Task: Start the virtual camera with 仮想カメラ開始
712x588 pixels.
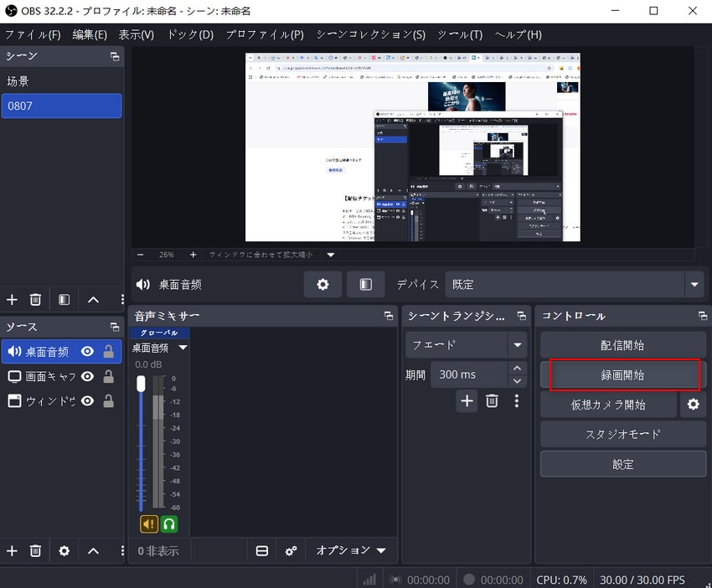Action: [x=608, y=404]
